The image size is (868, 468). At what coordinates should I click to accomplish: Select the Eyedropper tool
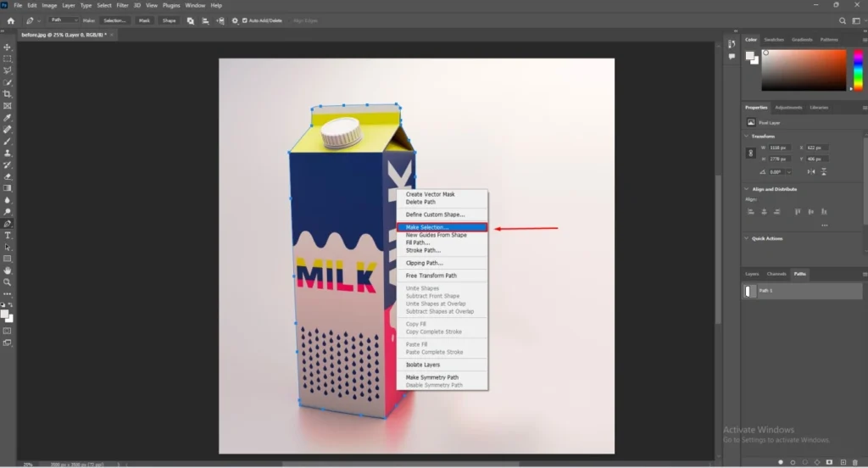pyautogui.click(x=7, y=118)
